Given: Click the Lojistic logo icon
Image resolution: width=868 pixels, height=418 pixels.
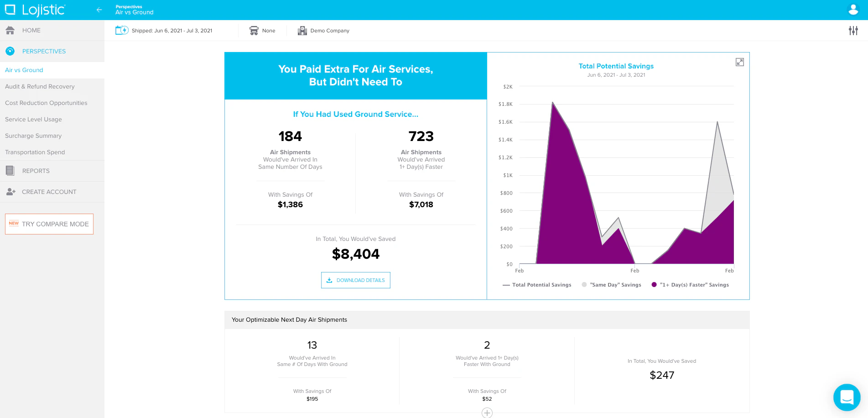Looking at the screenshot, I should pos(10,10).
